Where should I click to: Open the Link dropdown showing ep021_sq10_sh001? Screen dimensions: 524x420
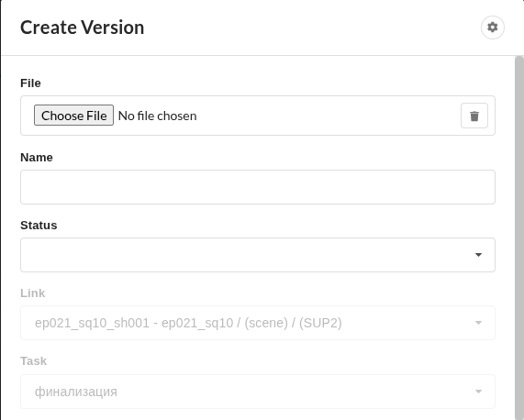coord(258,323)
